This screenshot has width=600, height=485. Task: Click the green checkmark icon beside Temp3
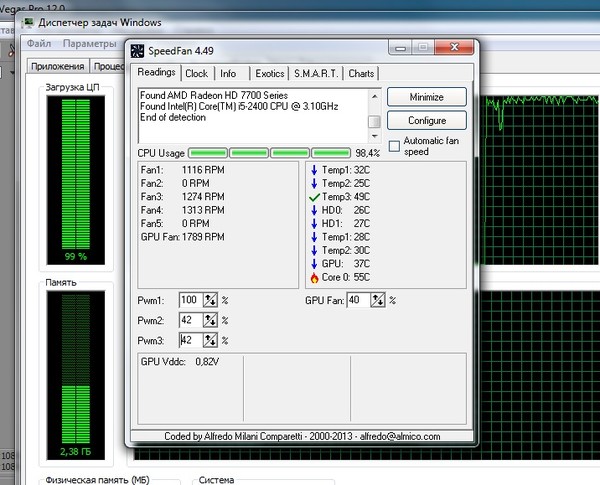[313, 197]
